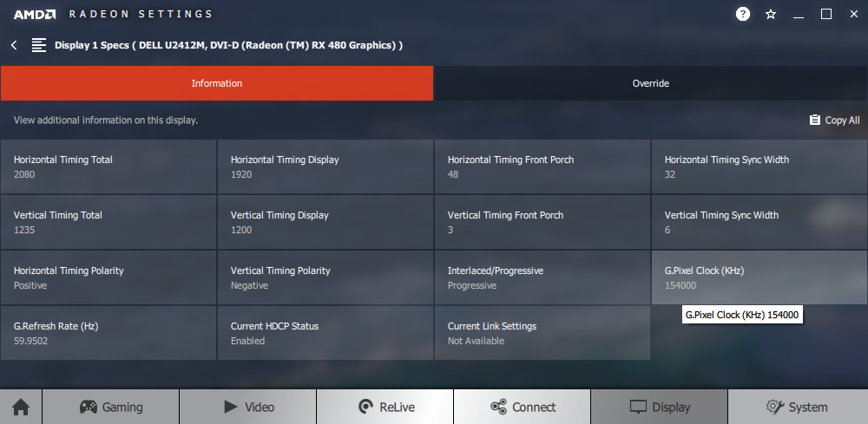Screen dimensions: 868x424
Task: Click the favorites star icon
Action: 771,15
